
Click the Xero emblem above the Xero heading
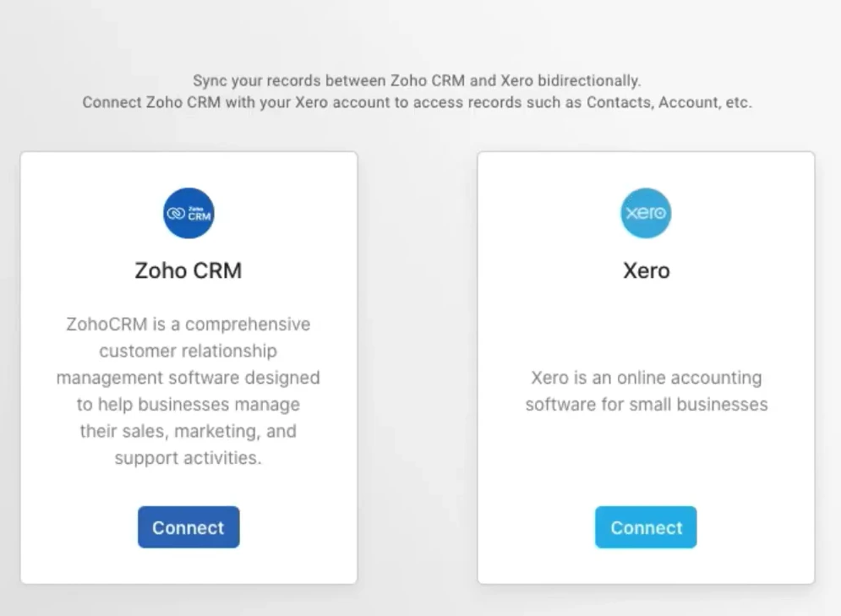coord(646,213)
